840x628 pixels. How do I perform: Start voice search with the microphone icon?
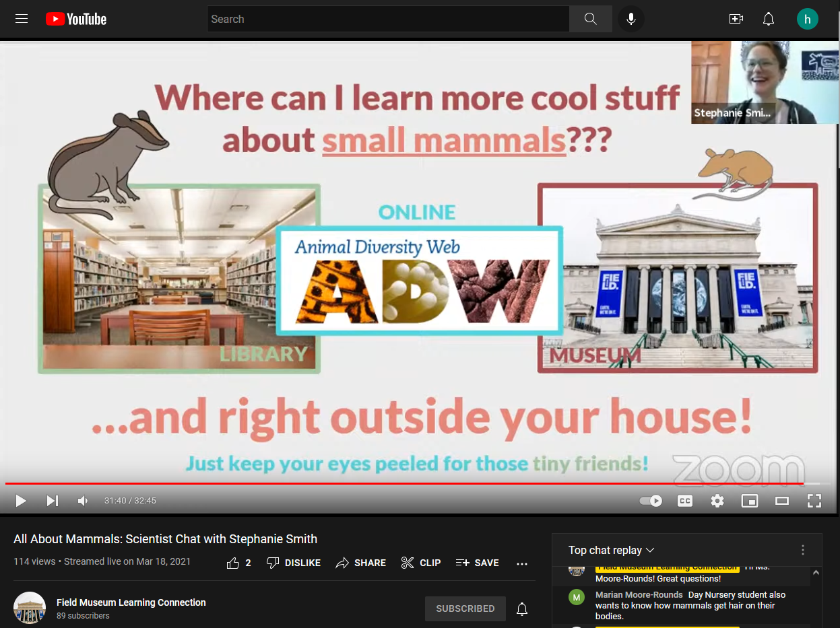631,19
